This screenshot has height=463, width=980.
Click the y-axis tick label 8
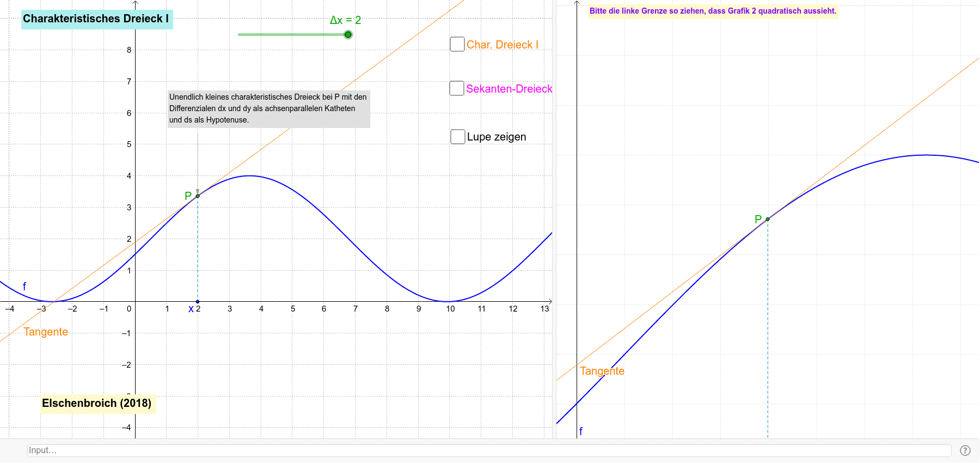[129, 50]
